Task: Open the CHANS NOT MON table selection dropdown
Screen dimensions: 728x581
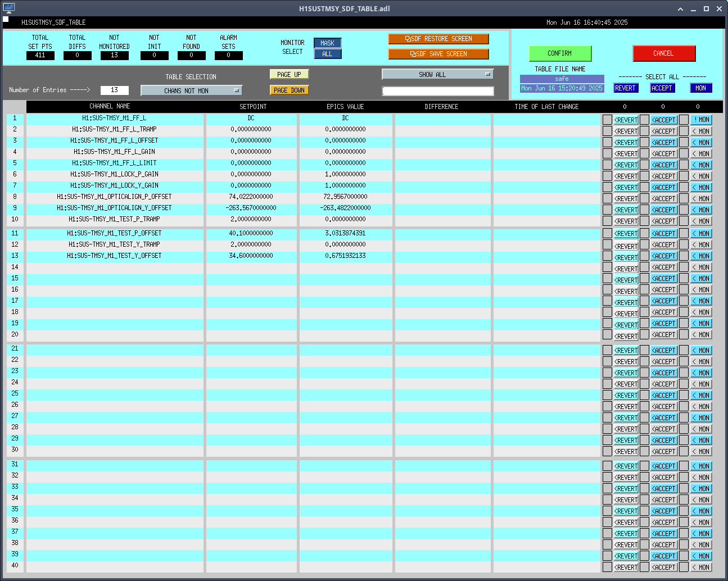Action: (x=191, y=90)
